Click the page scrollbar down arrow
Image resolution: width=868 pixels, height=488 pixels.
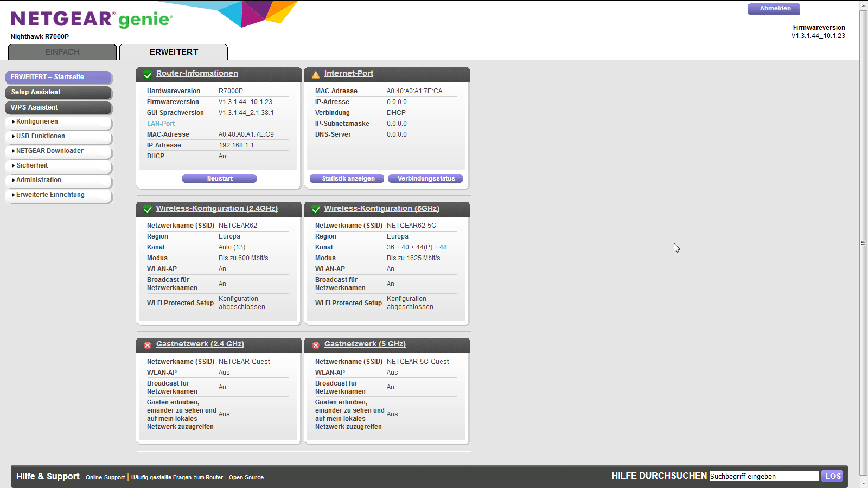tap(864, 483)
